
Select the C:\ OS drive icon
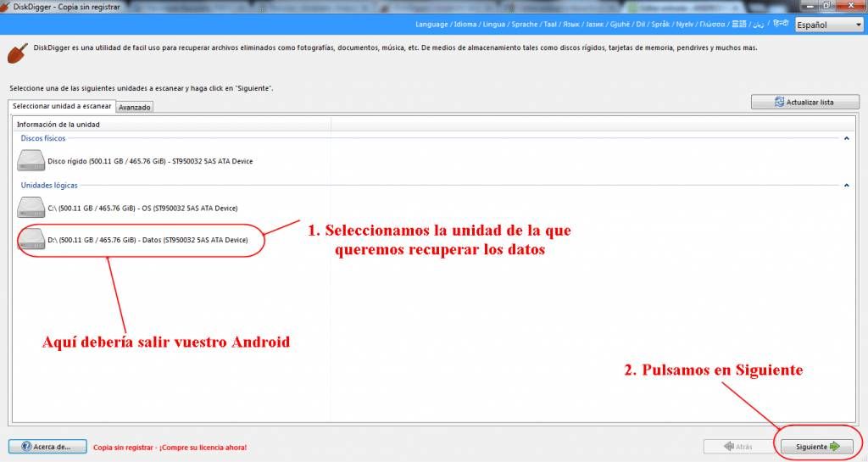(x=31, y=208)
